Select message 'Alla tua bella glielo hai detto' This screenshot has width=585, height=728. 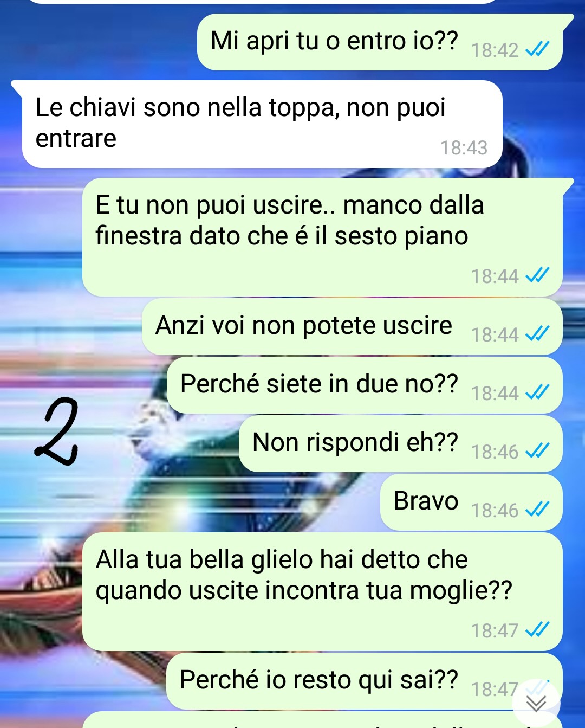click(x=323, y=592)
